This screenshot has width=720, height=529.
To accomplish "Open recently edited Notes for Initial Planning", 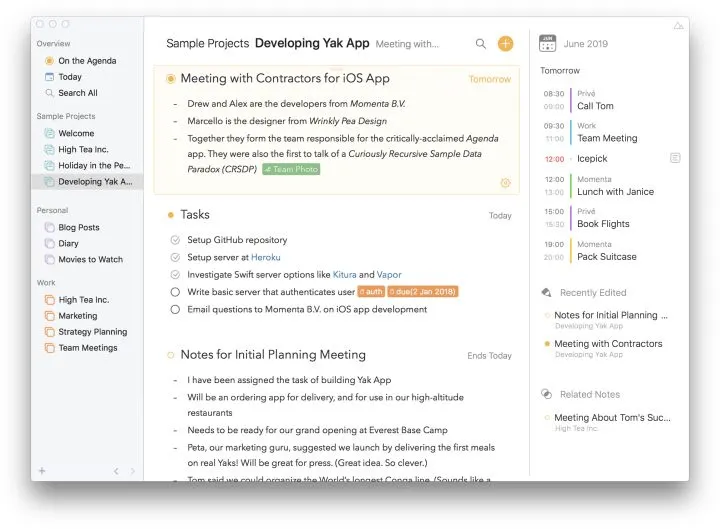I will [x=611, y=315].
